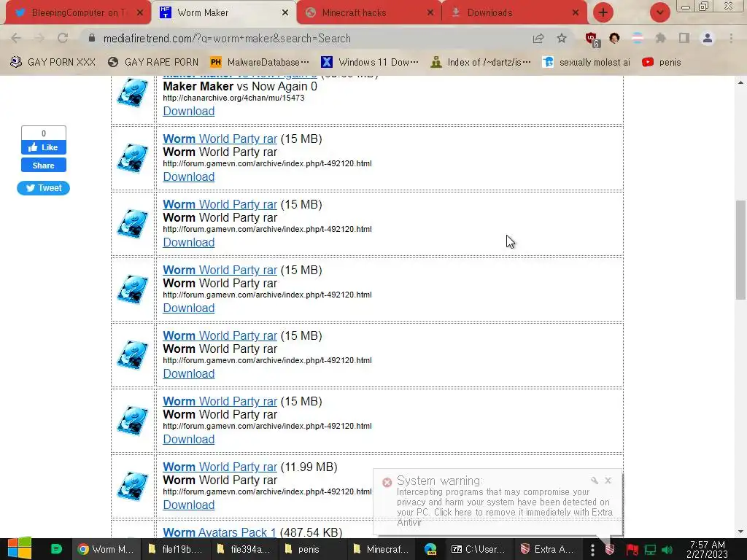The image size is (747, 560).
Task: Open the file394a… folder in taskbar
Action: (x=244, y=549)
